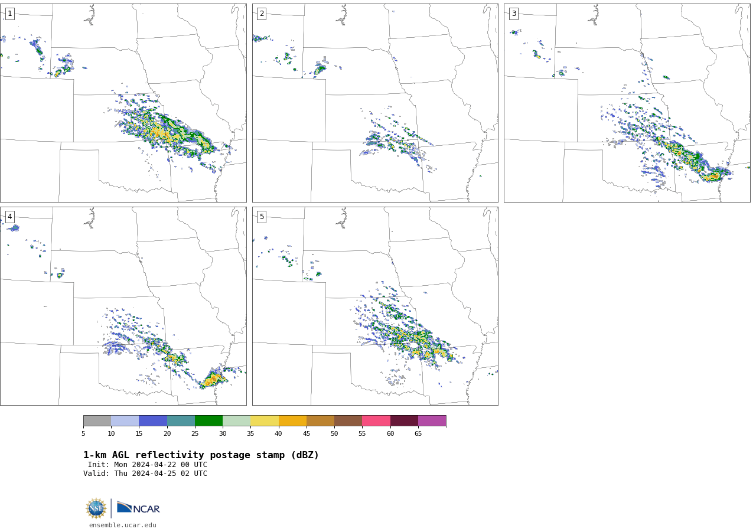Click the colorbar tick label 35
Screen dimensions: 756x532
tap(250, 433)
